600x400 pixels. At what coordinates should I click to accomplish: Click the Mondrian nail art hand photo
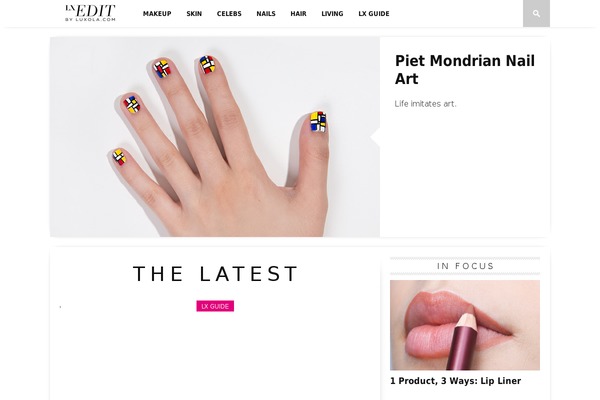215,137
